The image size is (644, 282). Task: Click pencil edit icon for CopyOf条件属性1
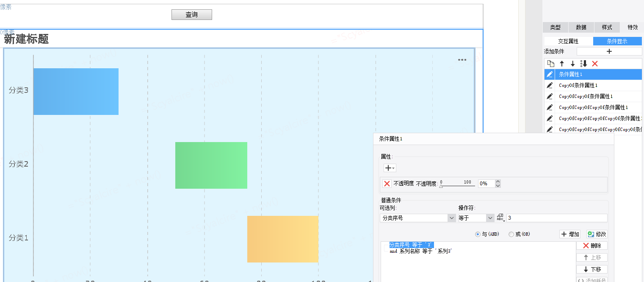tap(550, 85)
